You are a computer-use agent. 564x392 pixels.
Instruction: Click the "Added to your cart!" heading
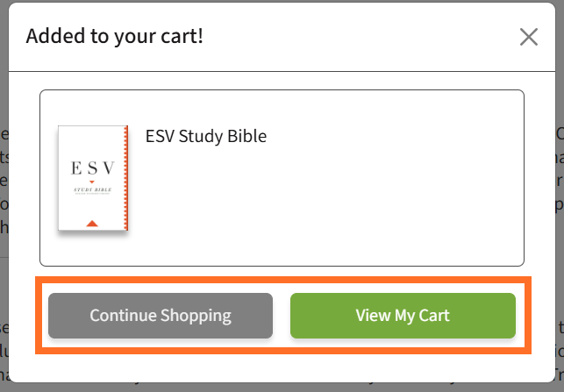pyautogui.click(x=115, y=37)
